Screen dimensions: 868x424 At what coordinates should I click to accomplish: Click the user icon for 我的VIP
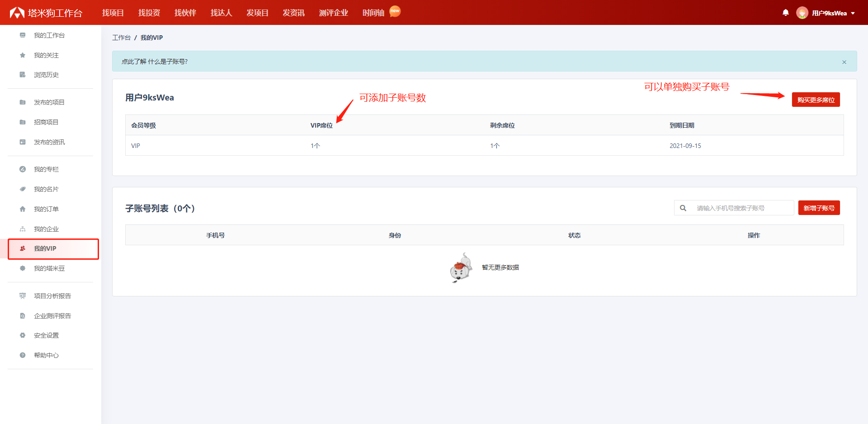coord(23,248)
